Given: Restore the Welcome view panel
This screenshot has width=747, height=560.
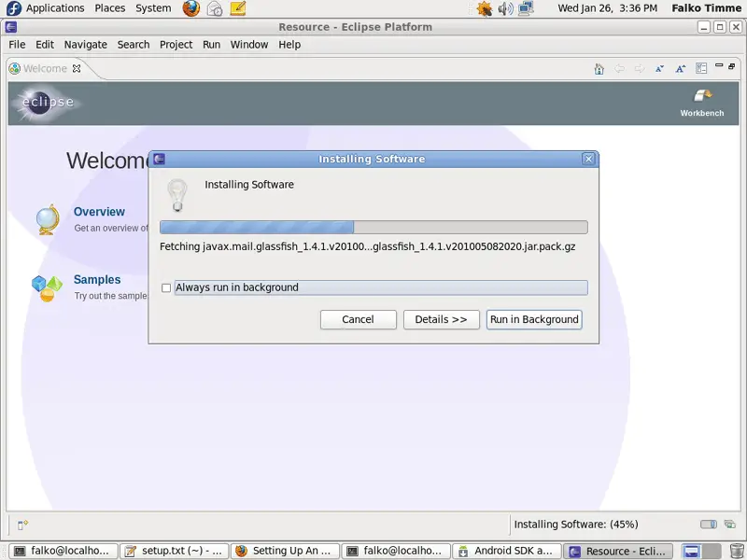Looking at the screenshot, I should pyautogui.click(x=732, y=66).
